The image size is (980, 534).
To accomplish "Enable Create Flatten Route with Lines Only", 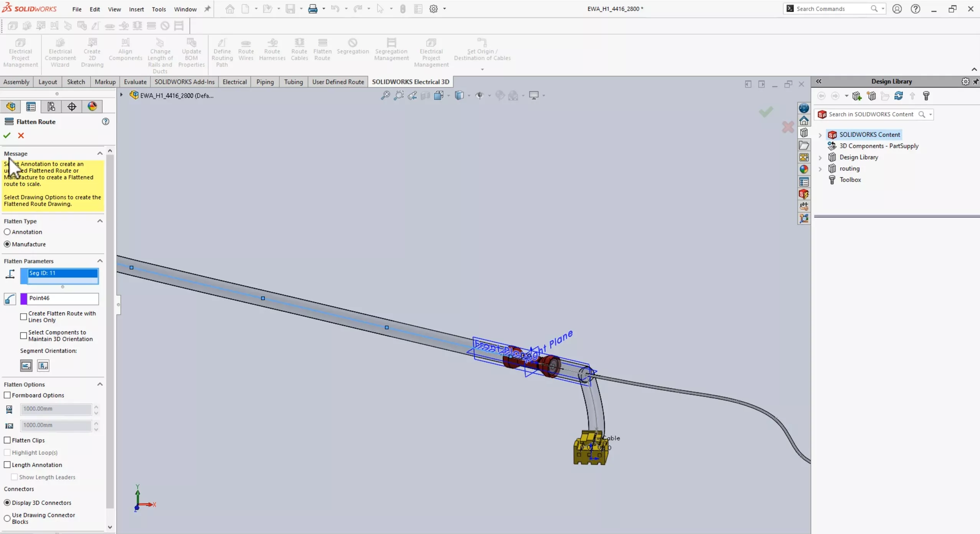I will point(24,316).
